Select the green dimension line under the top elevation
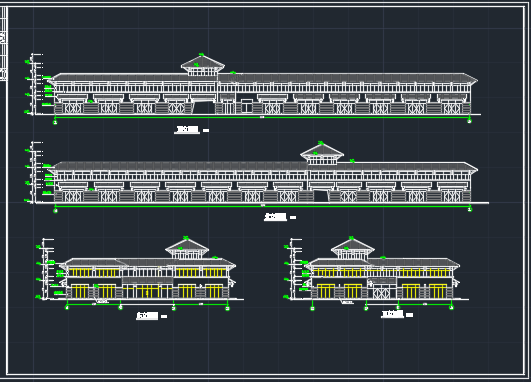Viewport: 531px width, 382px height. point(262,118)
